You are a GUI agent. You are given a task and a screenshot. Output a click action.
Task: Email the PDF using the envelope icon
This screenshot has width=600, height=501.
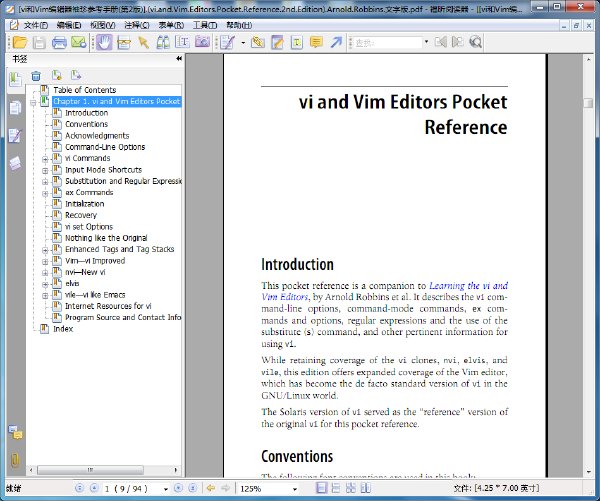(79, 42)
